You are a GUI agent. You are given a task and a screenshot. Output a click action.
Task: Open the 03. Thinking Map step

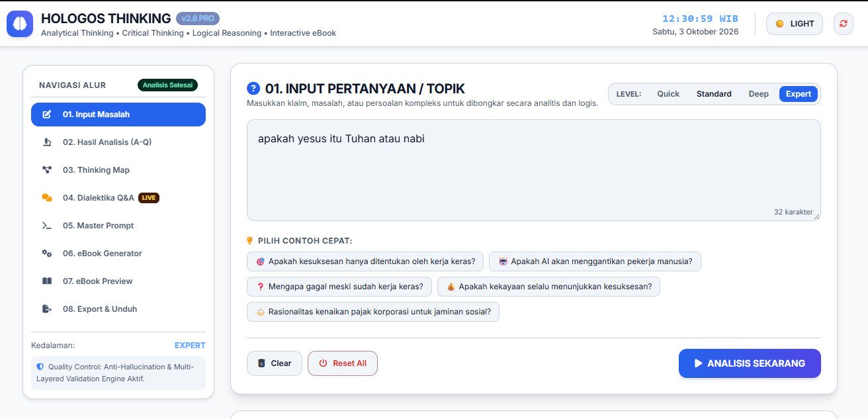click(x=118, y=170)
